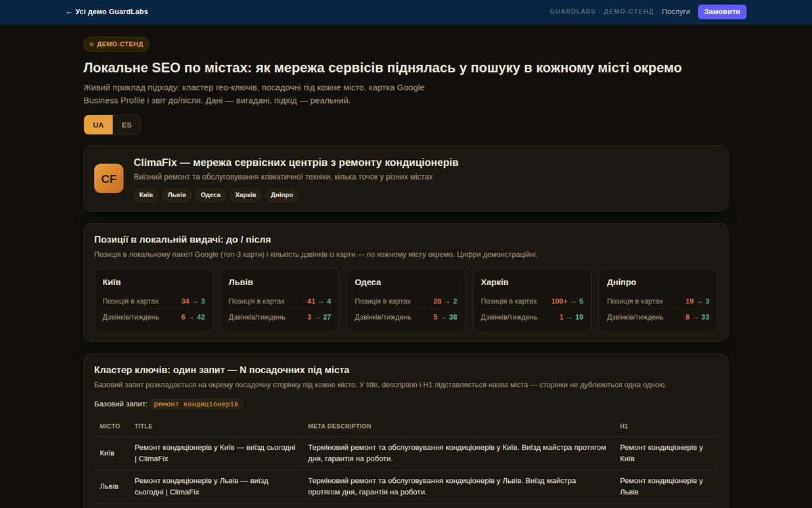Switch language to ES
The image size is (812, 508).
point(127,125)
